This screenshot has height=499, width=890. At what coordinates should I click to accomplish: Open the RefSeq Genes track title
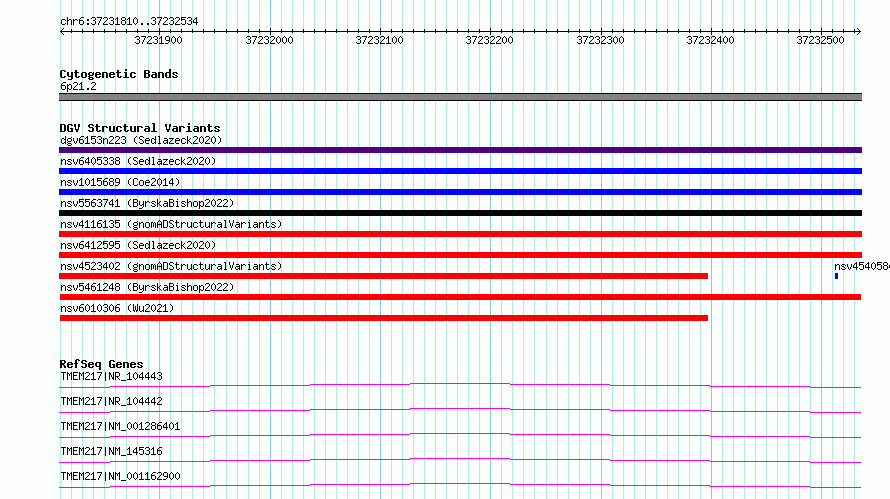[x=101, y=364]
